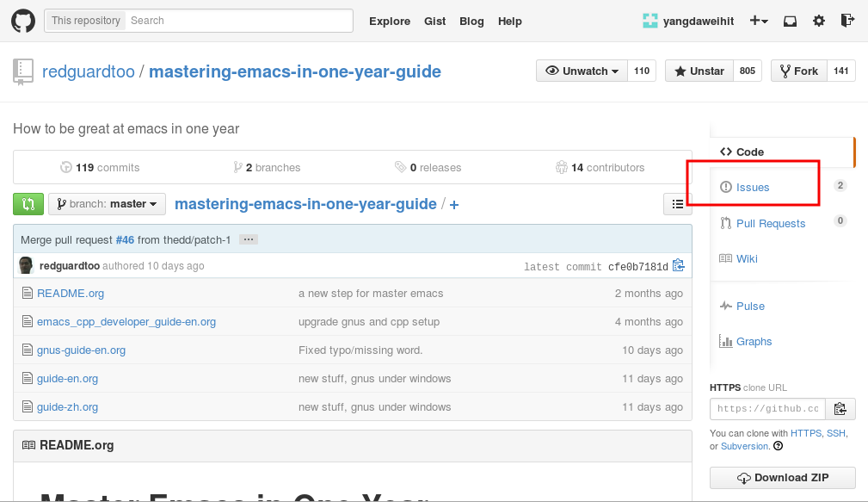The width and height of the screenshot is (868, 502).
Task: Open the Unwatch dropdown
Action: [x=582, y=71]
